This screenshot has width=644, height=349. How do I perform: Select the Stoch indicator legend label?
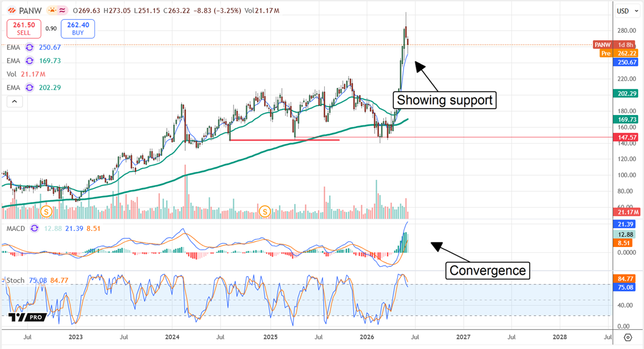(x=16, y=280)
